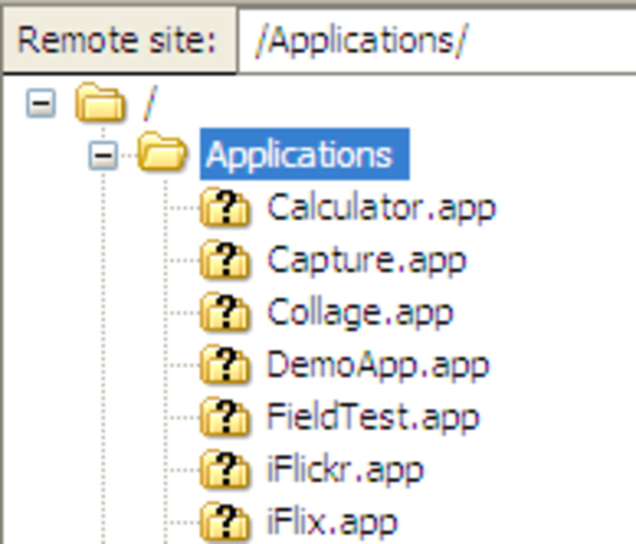
Task: Click the Applications open folder icon
Action: tap(162, 155)
